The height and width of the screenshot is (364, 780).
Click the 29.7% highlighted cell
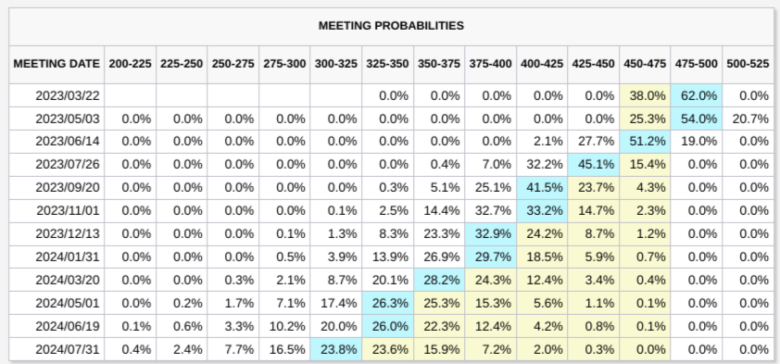(x=490, y=257)
